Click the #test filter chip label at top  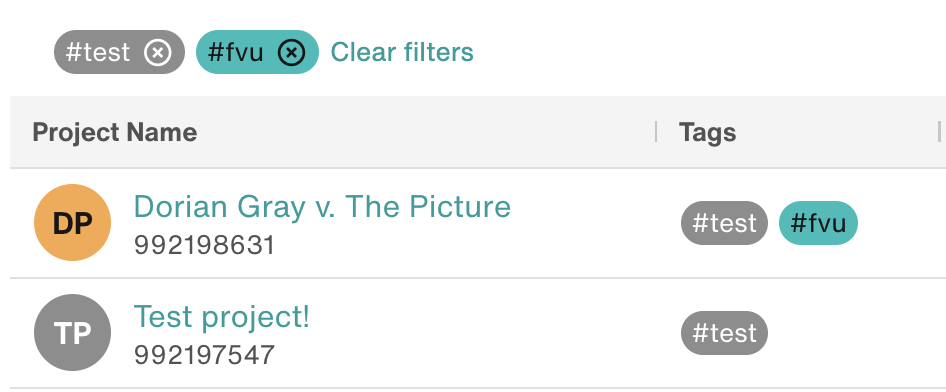98,52
